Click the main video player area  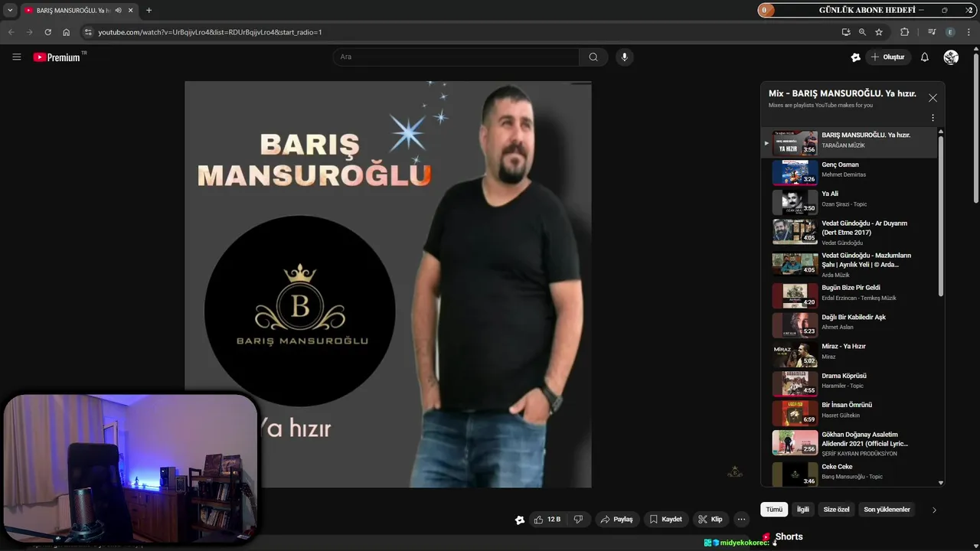387,285
